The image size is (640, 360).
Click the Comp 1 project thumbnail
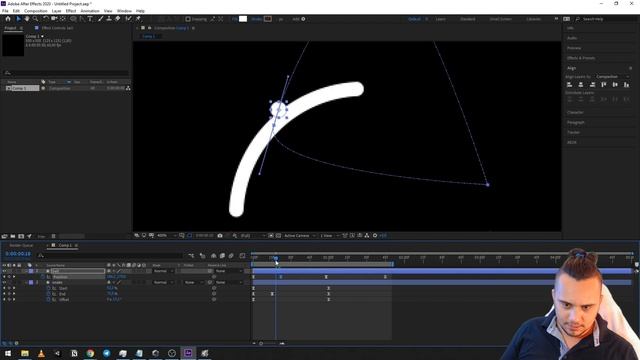[13, 45]
